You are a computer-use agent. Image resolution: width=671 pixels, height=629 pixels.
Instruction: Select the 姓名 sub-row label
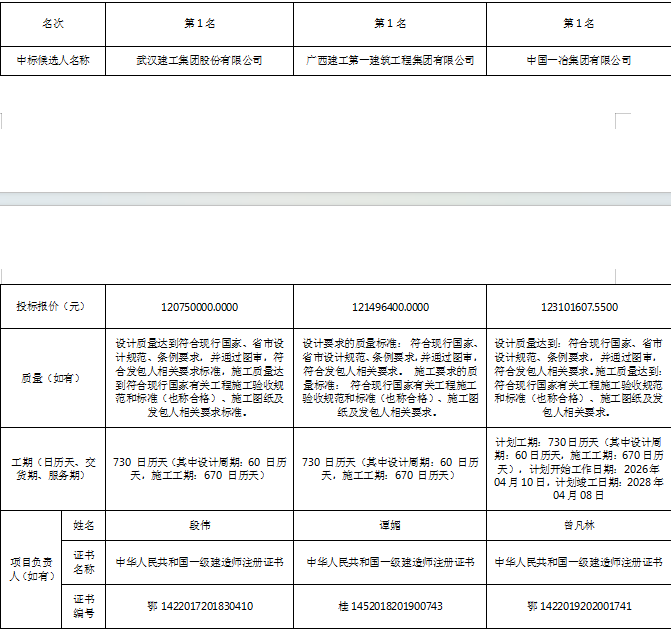click(x=83, y=525)
